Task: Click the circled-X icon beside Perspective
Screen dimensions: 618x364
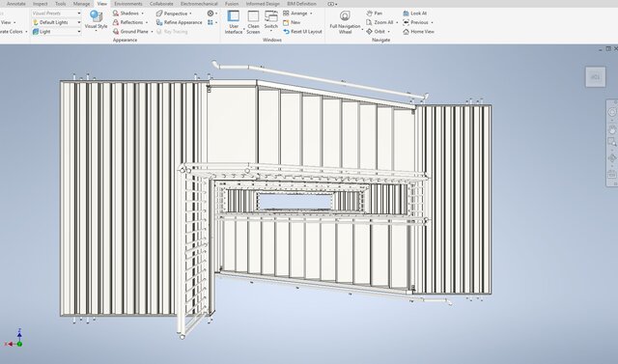Action: pyautogui.click(x=211, y=13)
